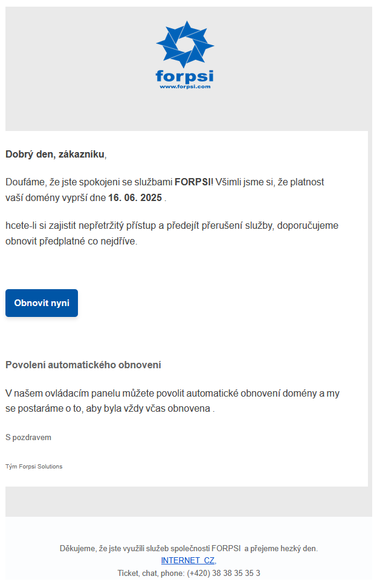The image size is (377, 588).
Task: Click the Obnovit nyni button
Action: (x=42, y=303)
